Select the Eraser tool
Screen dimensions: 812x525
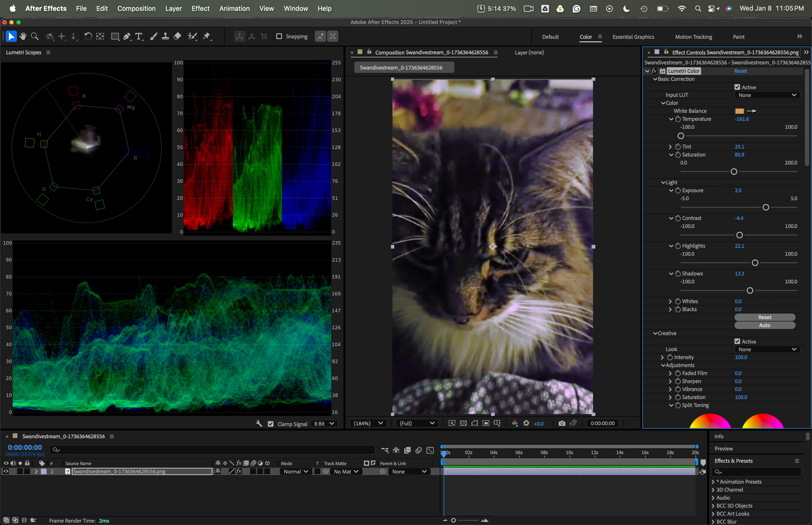[x=177, y=36]
